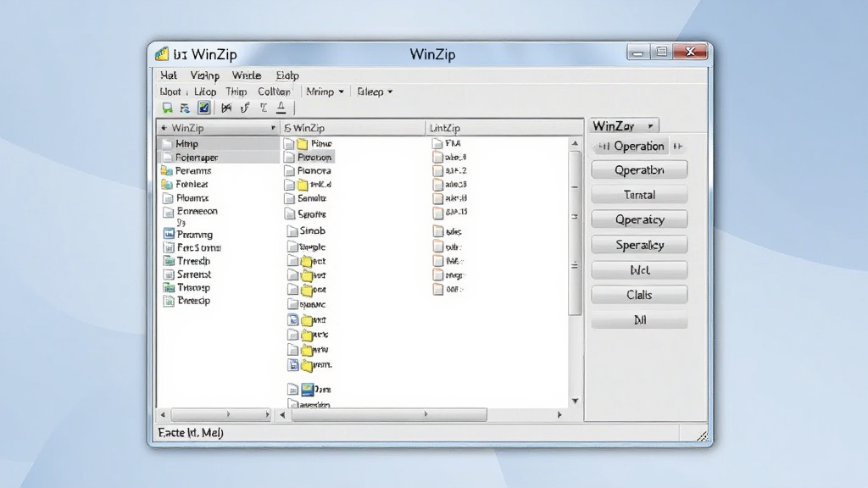Click the Coltlan toolbar item
868x488 pixels.
(274, 91)
